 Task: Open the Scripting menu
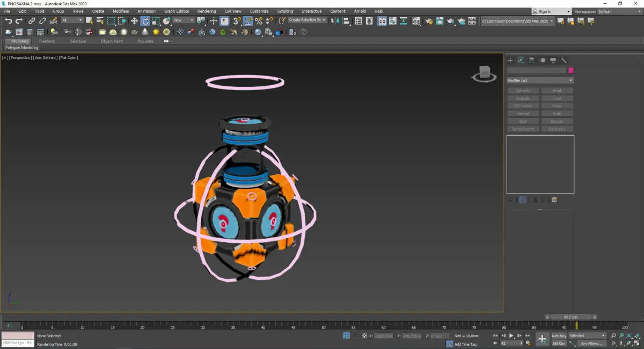coord(285,11)
